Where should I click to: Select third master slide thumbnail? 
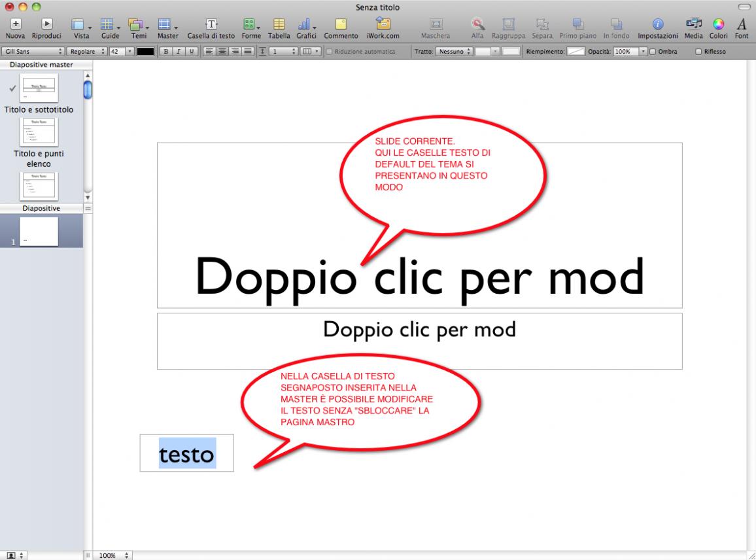[x=39, y=186]
